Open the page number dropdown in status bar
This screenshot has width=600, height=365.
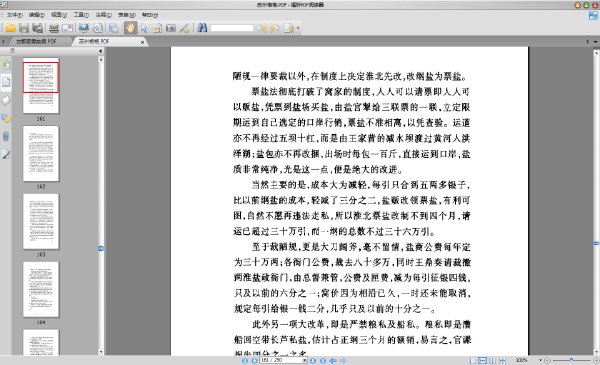[305, 360]
